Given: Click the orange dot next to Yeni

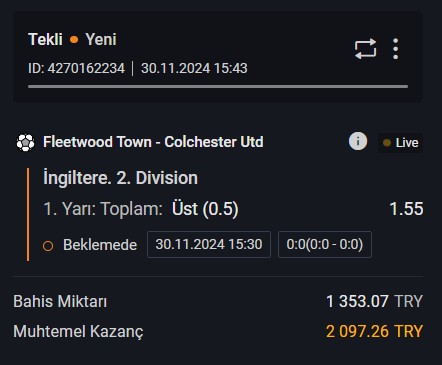Looking at the screenshot, I should 74,40.
